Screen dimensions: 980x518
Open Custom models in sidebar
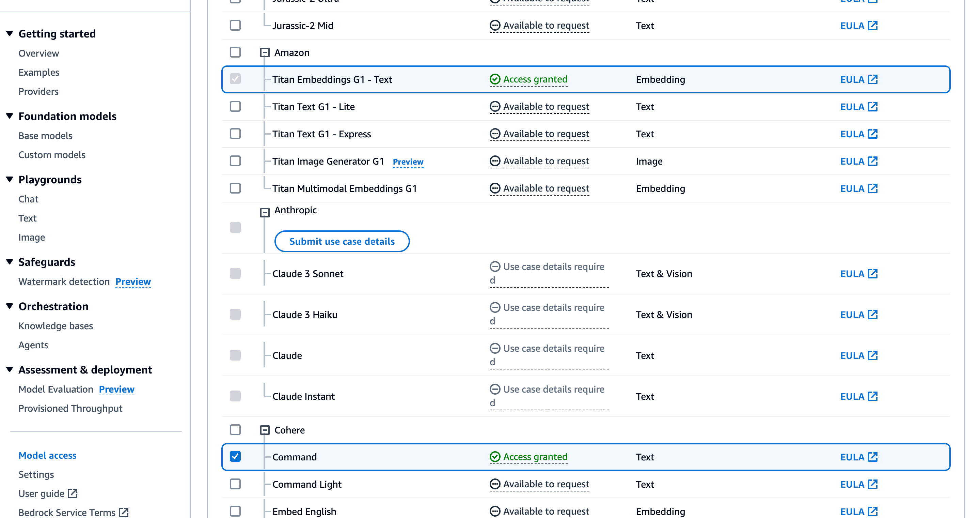tap(52, 155)
